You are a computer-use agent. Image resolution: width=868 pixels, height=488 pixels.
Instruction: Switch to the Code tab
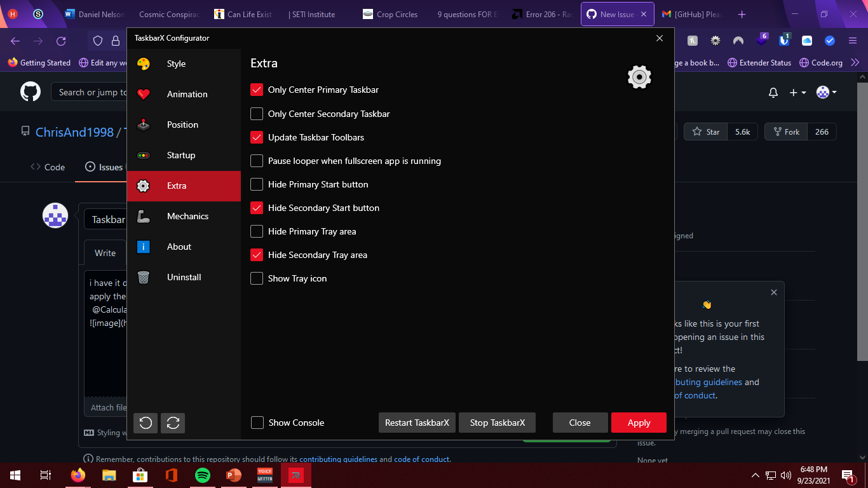tap(48, 167)
